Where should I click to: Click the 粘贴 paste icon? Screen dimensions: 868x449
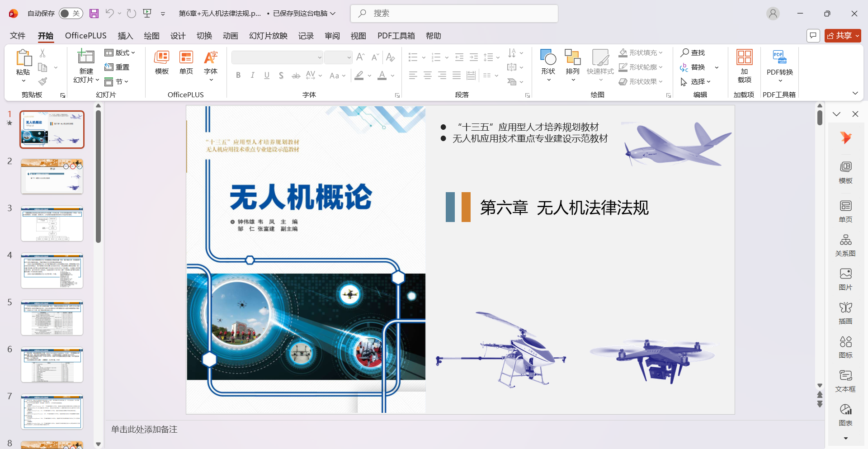click(x=24, y=58)
